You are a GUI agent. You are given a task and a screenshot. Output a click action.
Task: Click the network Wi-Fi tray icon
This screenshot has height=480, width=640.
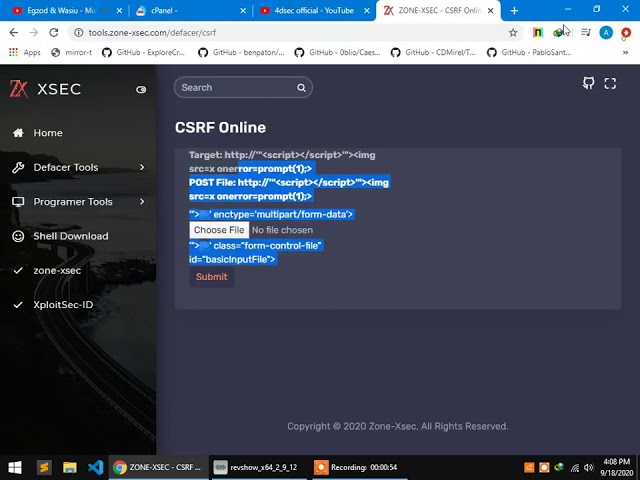click(x=575, y=467)
